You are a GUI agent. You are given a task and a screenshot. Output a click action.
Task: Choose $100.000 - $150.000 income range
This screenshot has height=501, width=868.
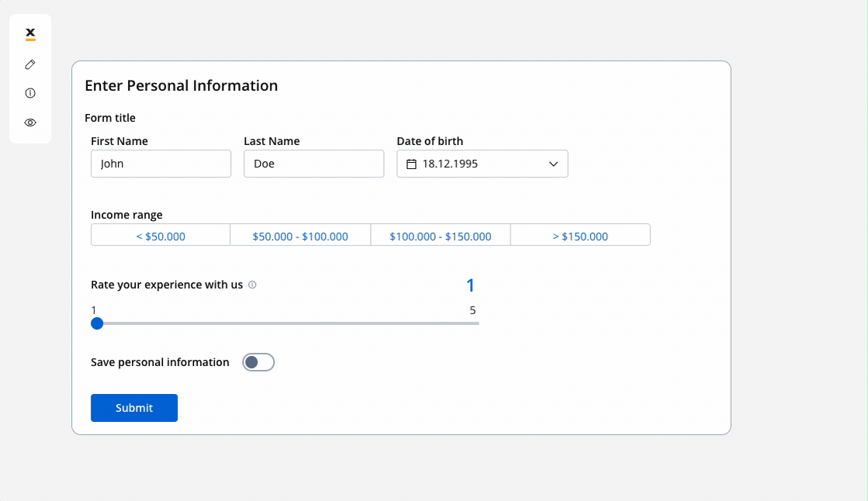[x=440, y=235]
